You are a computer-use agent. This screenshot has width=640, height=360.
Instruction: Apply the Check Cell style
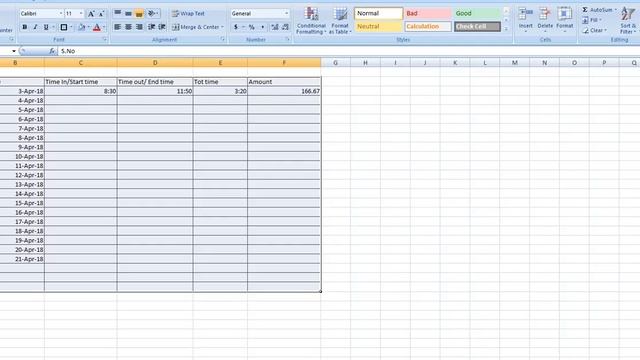477,27
